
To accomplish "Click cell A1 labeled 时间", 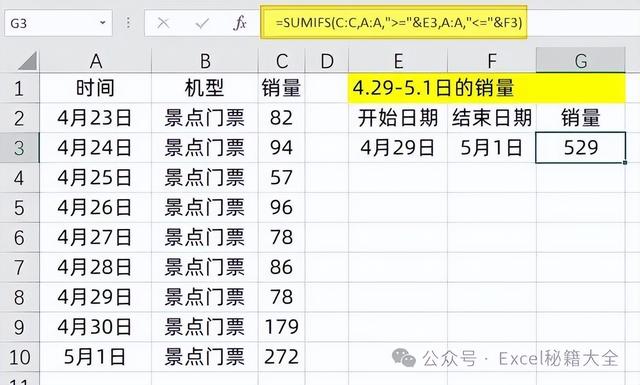I will [96, 88].
